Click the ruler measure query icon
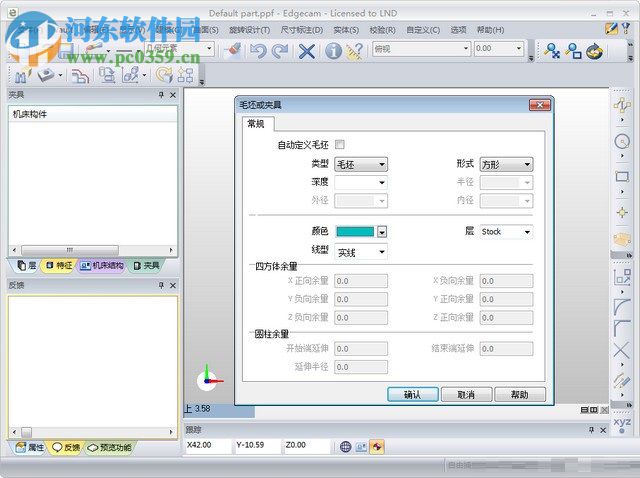 [355, 51]
